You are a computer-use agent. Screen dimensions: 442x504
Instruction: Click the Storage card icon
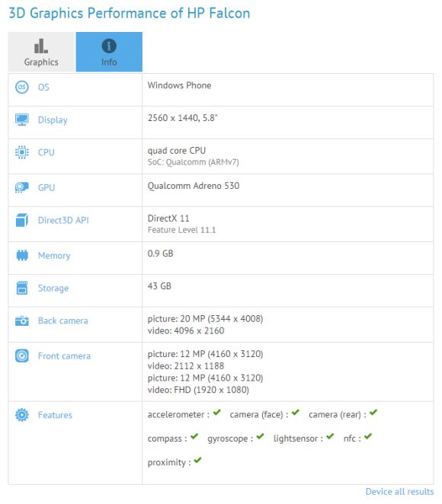(22, 288)
